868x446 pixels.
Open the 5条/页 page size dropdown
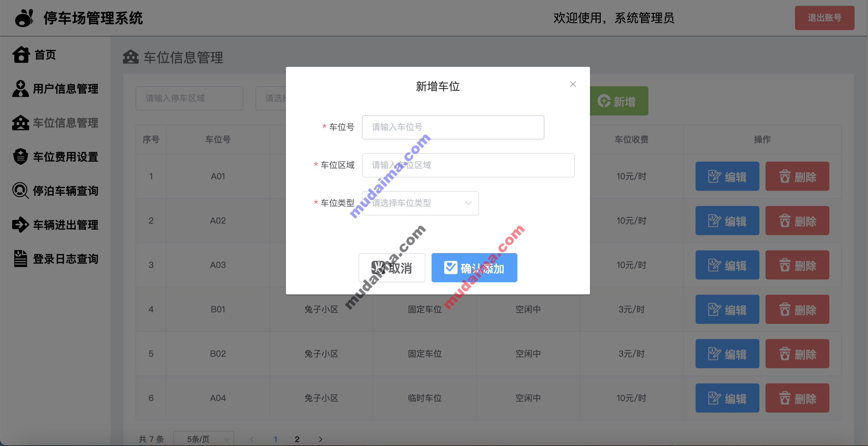pyautogui.click(x=203, y=439)
